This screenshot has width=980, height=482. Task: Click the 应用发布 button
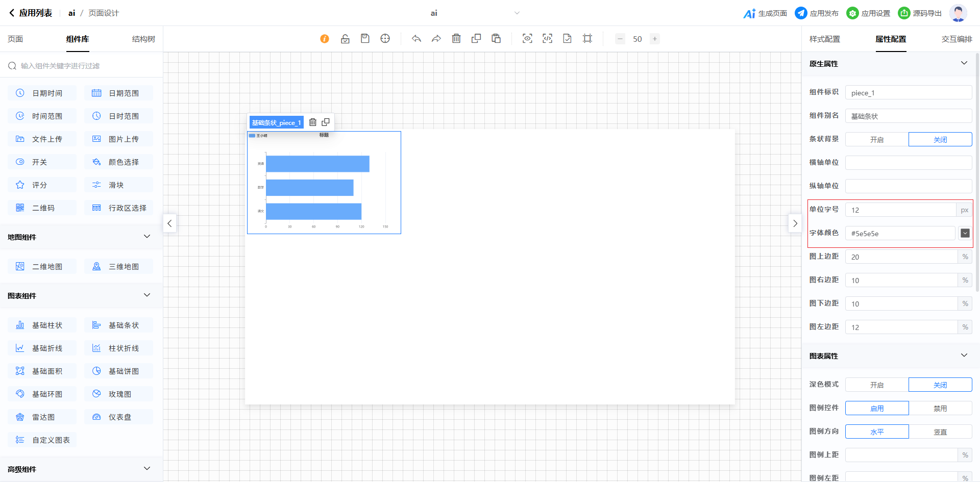tap(817, 13)
